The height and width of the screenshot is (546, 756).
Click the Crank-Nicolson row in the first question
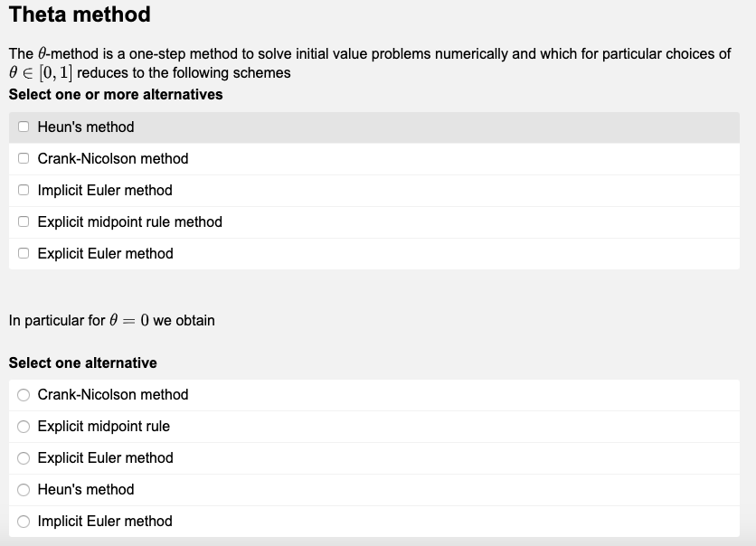362,159
